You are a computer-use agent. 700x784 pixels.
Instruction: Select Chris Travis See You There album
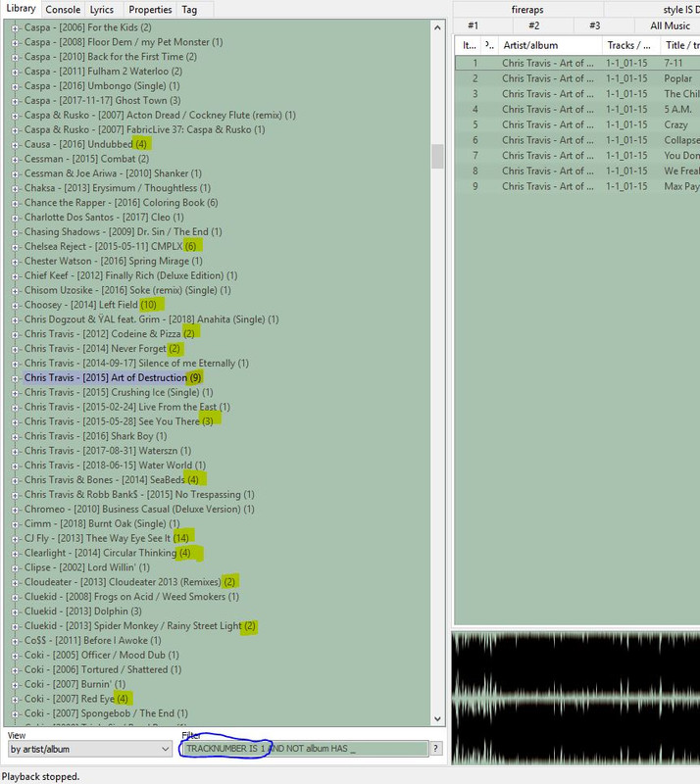point(119,421)
